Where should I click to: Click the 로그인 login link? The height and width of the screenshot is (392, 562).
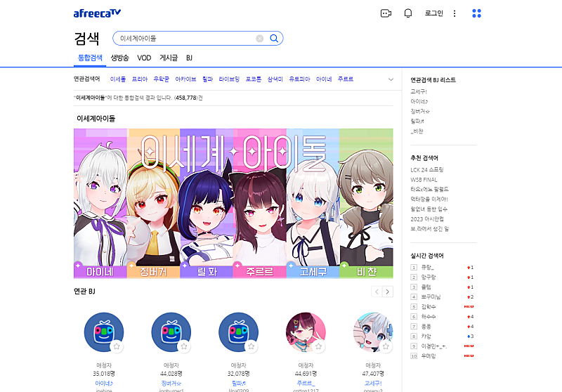coord(434,13)
